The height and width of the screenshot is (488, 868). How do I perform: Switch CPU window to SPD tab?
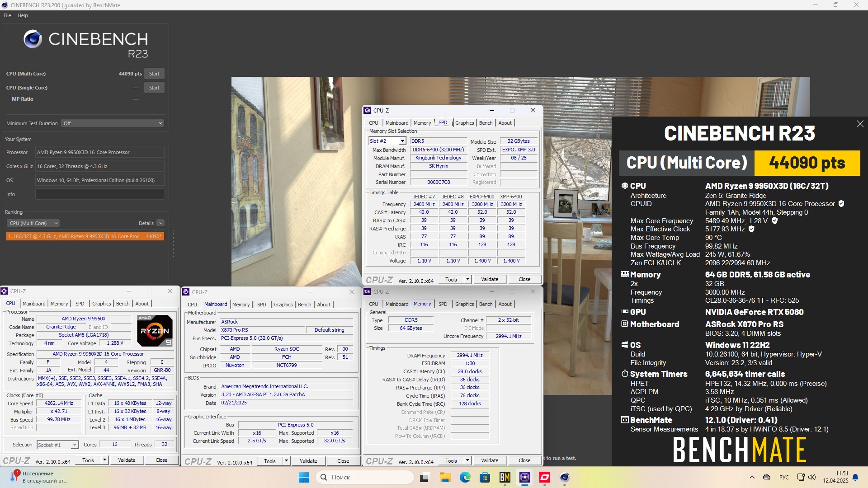[x=80, y=304]
